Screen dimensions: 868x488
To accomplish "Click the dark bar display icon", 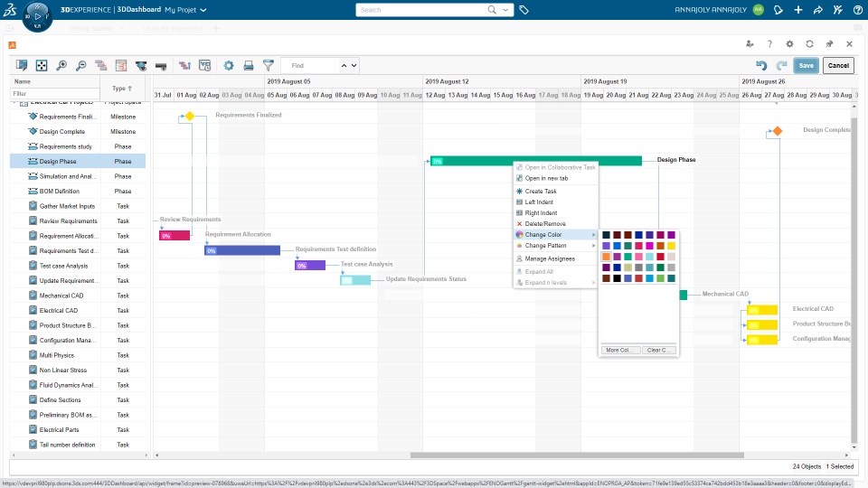I will coord(161,66).
